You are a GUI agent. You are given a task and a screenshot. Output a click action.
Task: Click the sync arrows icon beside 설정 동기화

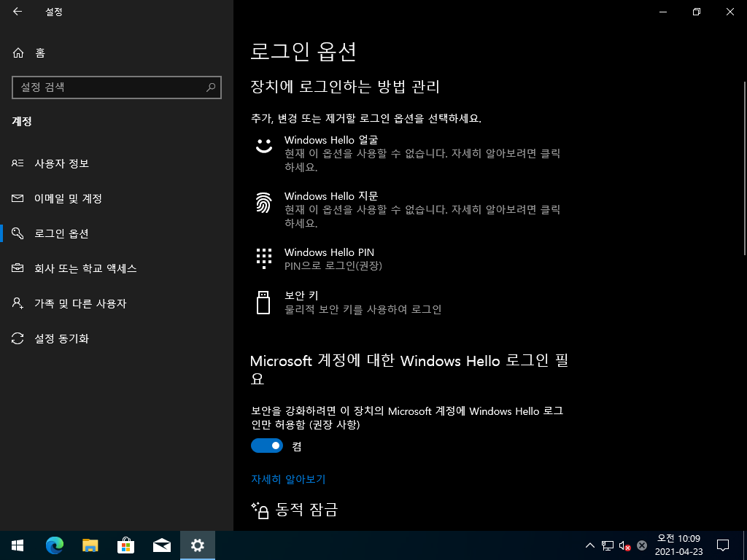[18, 338]
